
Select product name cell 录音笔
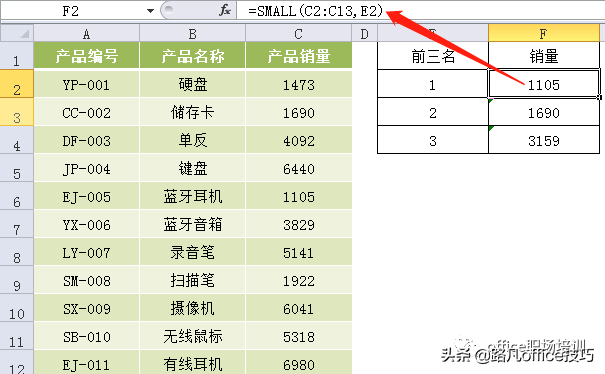(x=193, y=252)
